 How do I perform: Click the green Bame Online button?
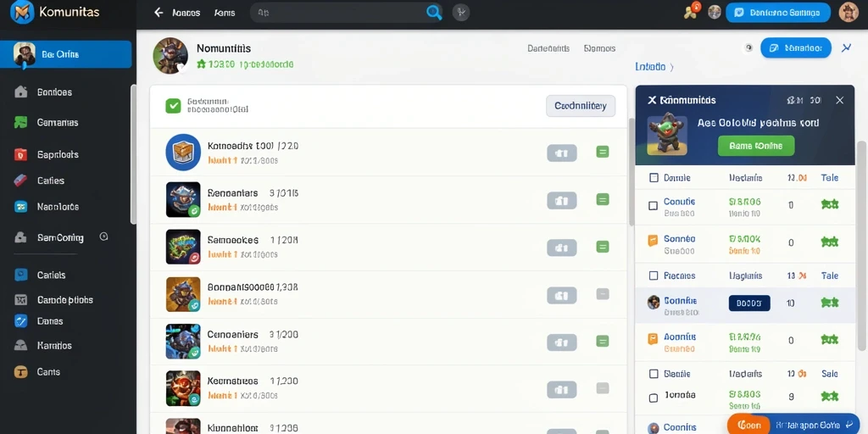[x=755, y=146]
